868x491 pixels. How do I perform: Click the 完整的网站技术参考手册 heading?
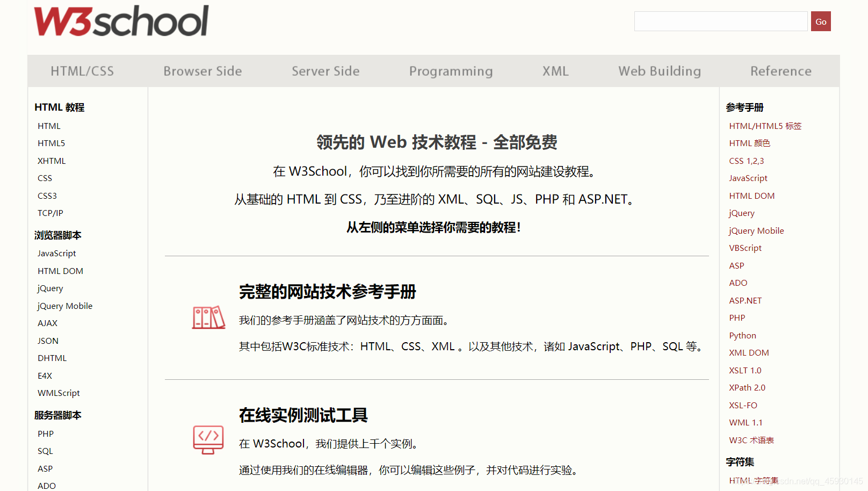[x=328, y=292]
